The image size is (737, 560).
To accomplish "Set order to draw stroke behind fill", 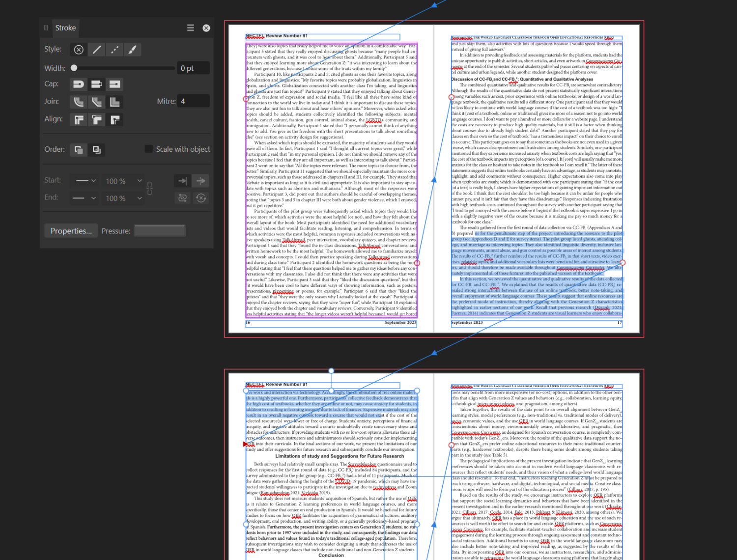I will click(79, 149).
